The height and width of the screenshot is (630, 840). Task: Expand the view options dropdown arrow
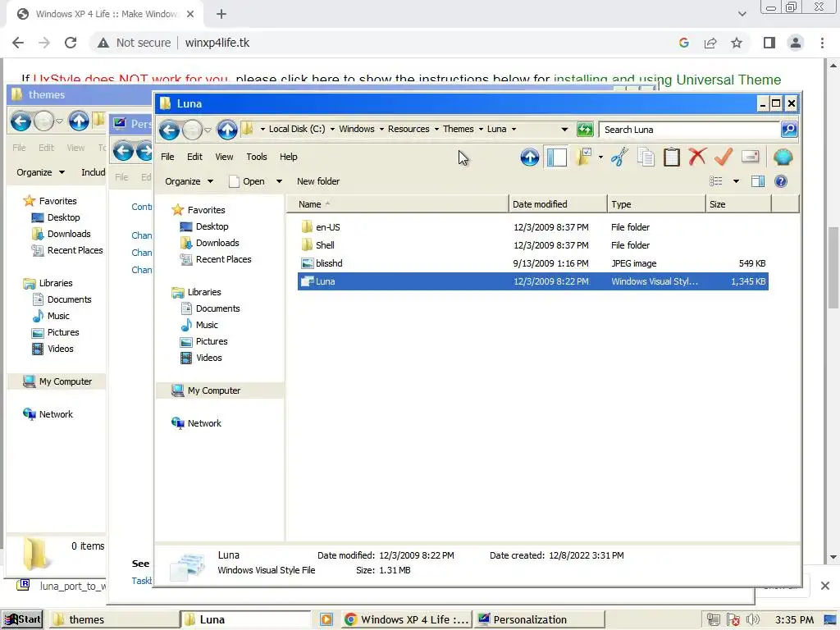pos(736,181)
